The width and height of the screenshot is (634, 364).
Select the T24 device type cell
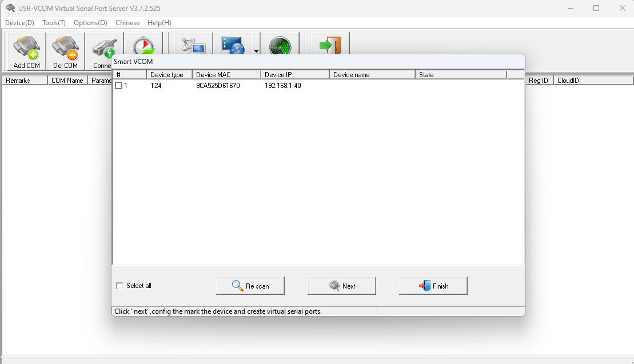click(x=156, y=86)
